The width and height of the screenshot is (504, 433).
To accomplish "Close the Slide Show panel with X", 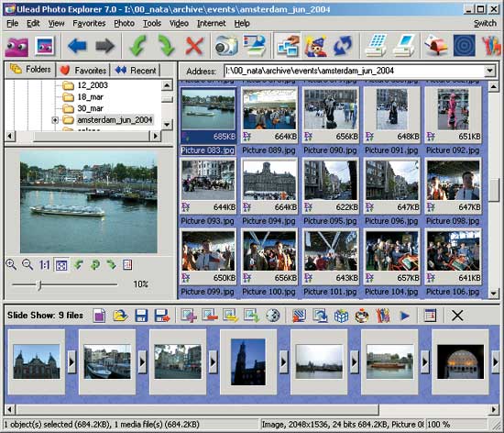I will click(x=457, y=316).
